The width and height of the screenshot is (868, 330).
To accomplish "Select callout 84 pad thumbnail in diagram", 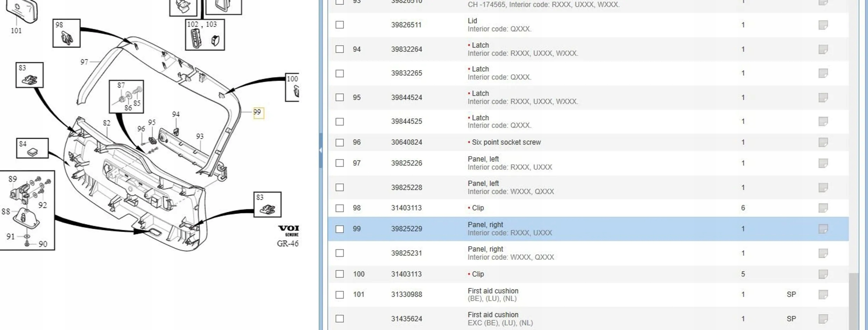I will tap(32, 148).
